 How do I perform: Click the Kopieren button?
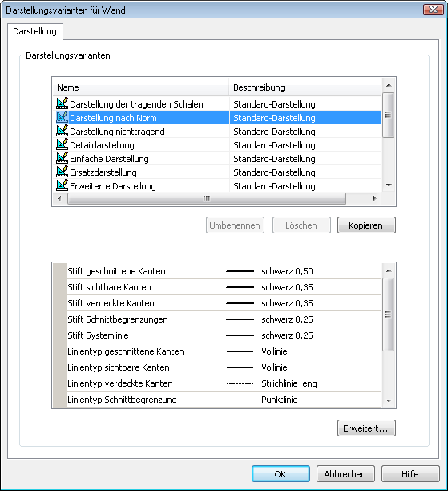coord(366,225)
